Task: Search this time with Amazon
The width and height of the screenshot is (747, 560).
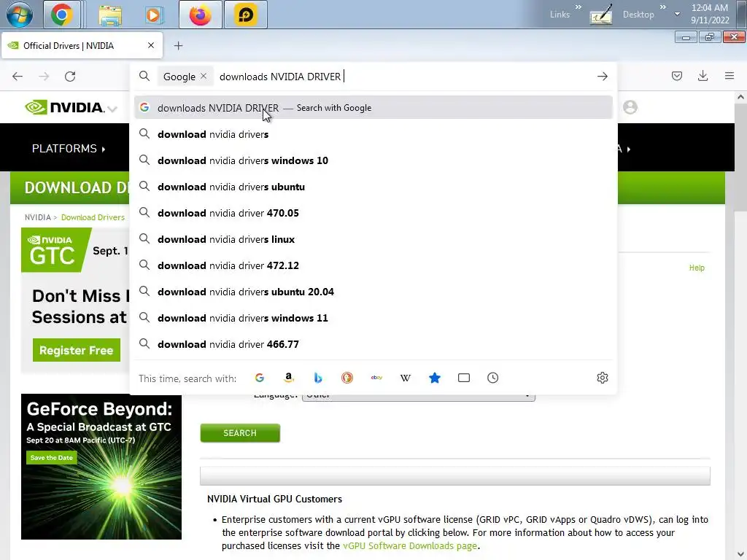Action: coord(289,378)
